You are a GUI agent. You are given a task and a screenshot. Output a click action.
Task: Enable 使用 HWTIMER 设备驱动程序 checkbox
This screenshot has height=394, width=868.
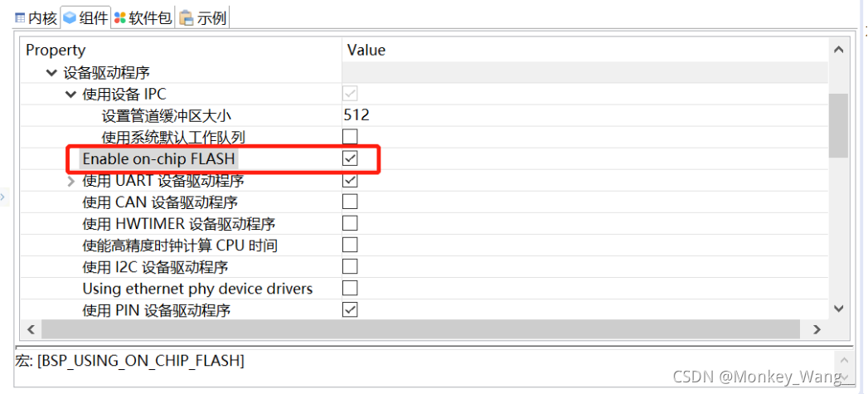(x=351, y=223)
